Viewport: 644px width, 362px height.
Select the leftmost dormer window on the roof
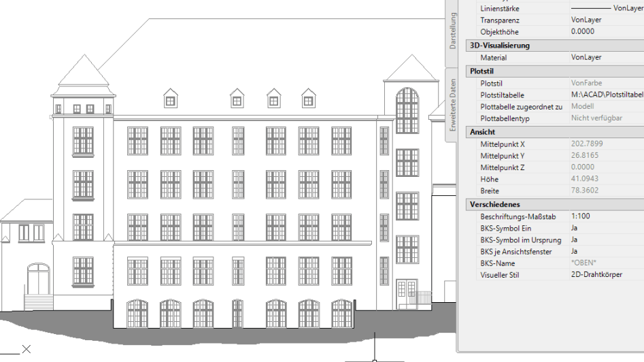(170, 99)
